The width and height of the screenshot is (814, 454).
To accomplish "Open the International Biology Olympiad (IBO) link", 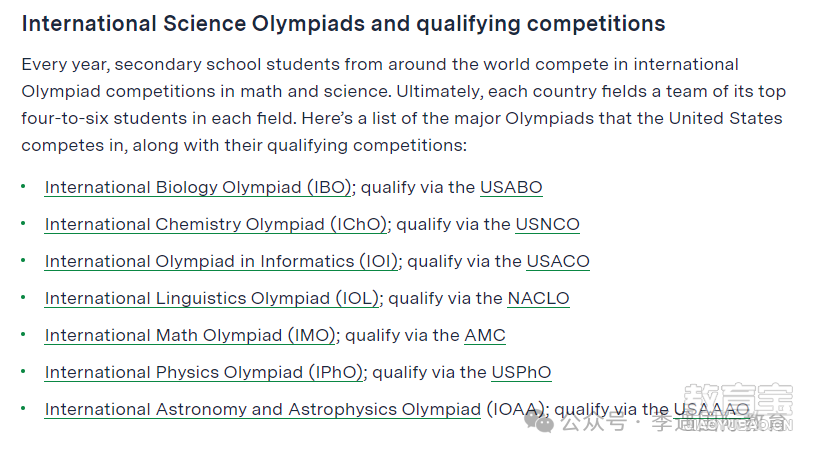I will [x=198, y=187].
